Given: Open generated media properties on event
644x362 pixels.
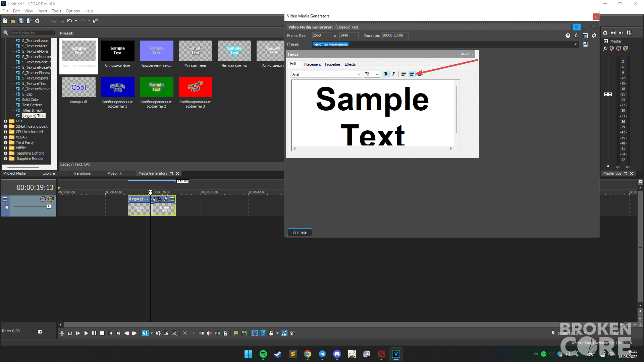Looking at the screenshot, I should pos(152,199).
